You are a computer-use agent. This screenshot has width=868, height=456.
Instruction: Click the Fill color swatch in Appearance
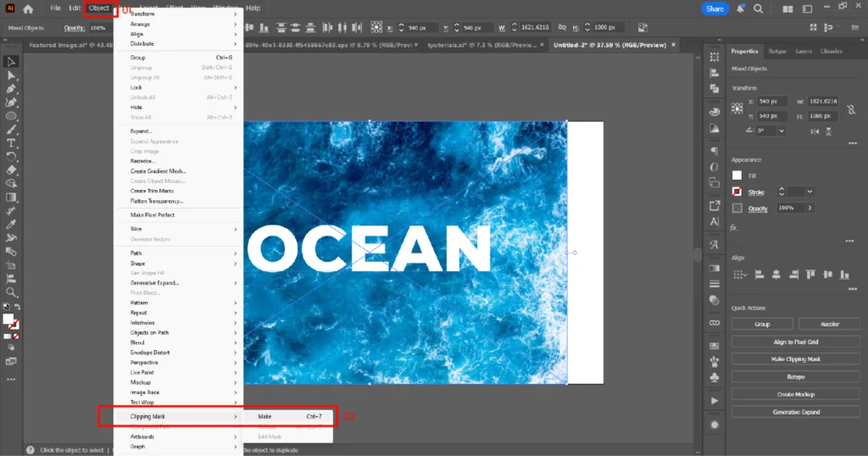click(737, 175)
